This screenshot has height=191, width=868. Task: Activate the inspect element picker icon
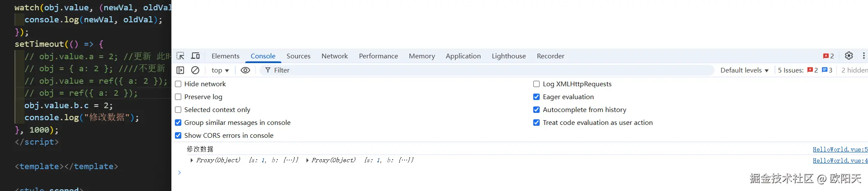coord(180,56)
